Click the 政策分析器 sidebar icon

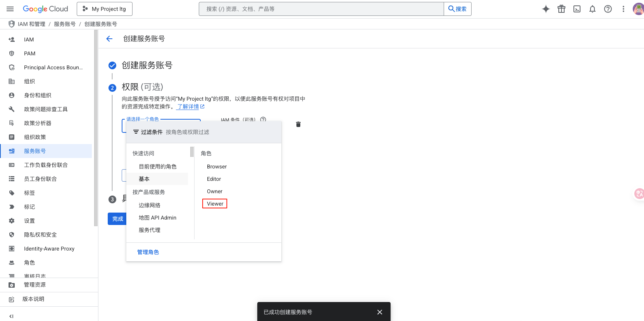pos(12,123)
